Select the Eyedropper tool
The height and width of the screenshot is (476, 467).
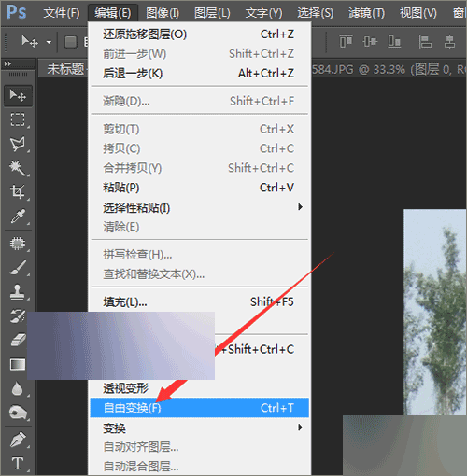[18, 217]
